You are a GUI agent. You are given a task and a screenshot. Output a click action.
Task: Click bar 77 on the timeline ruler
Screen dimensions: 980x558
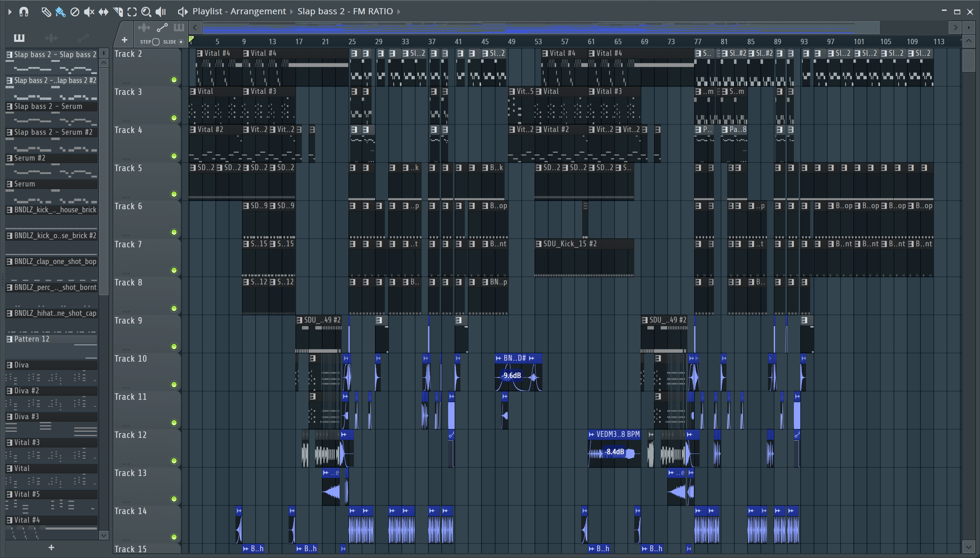click(698, 42)
